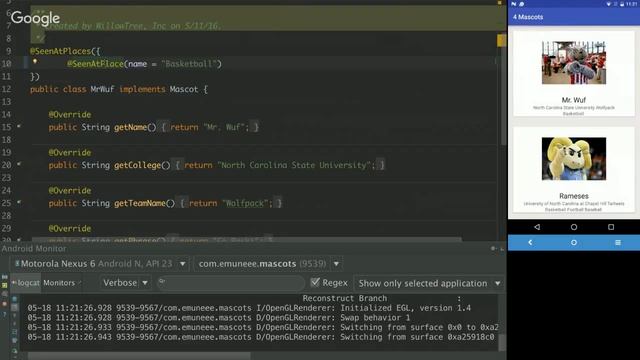The image size is (640, 360).
Task: Expand the folded getCollege method body
Action: pyautogui.click(x=178, y=165)
